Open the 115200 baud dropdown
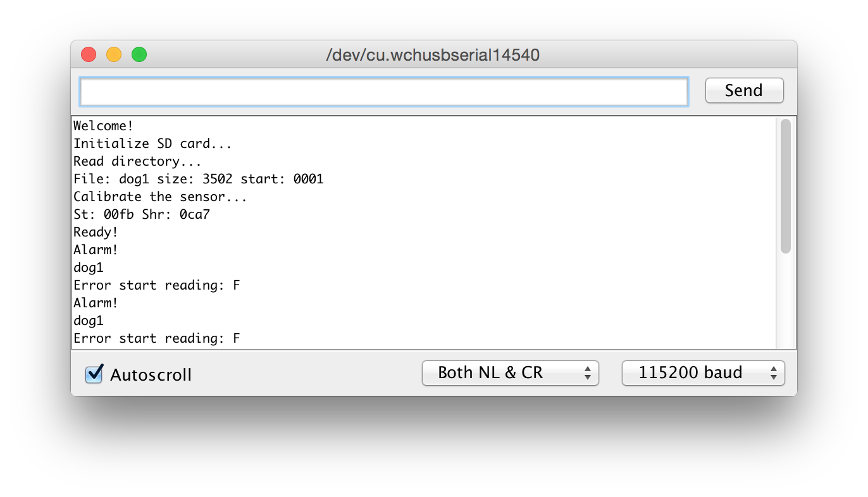The width and height of the screenshot is (868, 497). (x=703, y=372)
